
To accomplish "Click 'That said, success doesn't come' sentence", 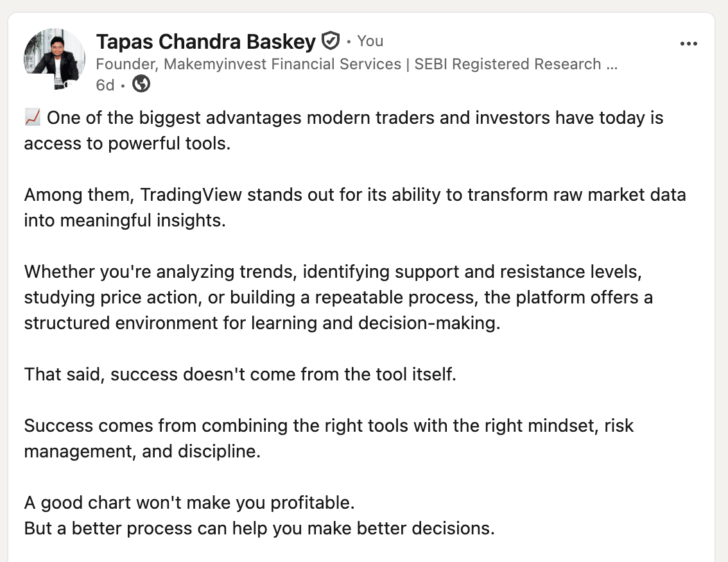I will [x=240, y=374].
